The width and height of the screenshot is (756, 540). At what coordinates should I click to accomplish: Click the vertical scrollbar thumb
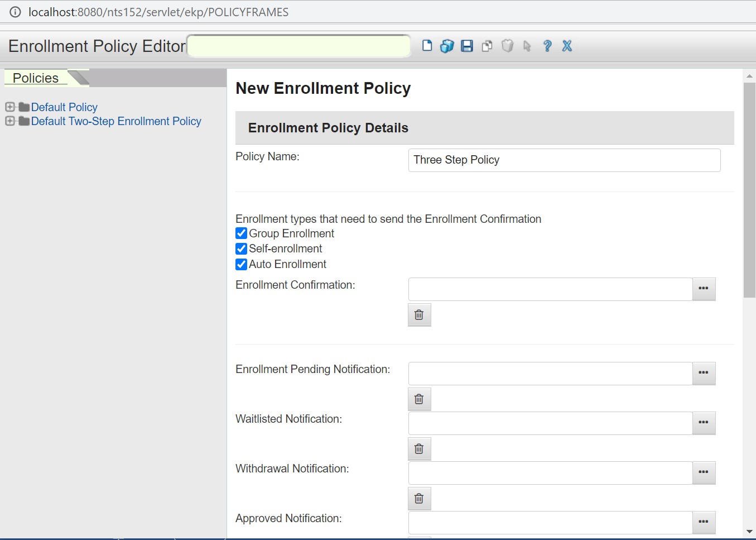[x=749, y=190]
